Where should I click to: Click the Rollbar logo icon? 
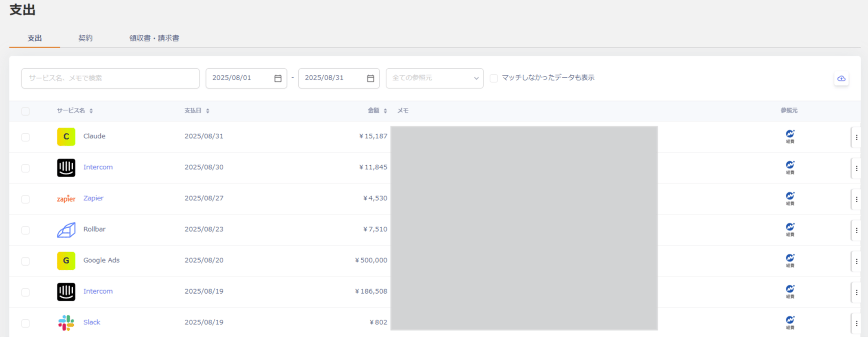click(66, 230)
